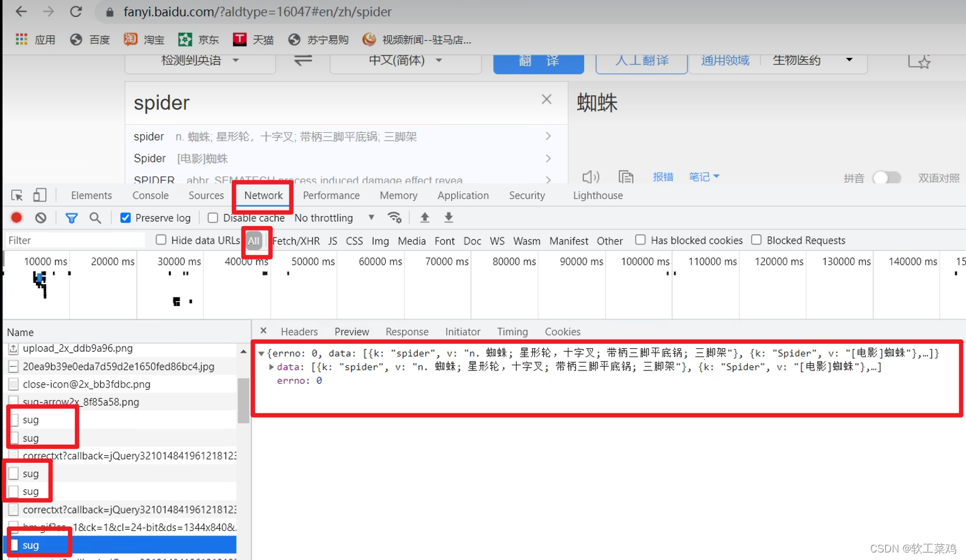The image size is (966, 560).
Task: Select the 通用领域 domain option
Action: tap(725, 60)
